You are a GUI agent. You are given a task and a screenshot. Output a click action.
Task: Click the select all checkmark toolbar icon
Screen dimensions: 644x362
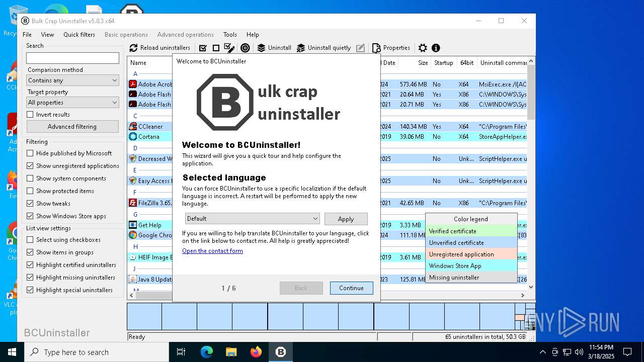pyautogui.click(x=203, y=48)
